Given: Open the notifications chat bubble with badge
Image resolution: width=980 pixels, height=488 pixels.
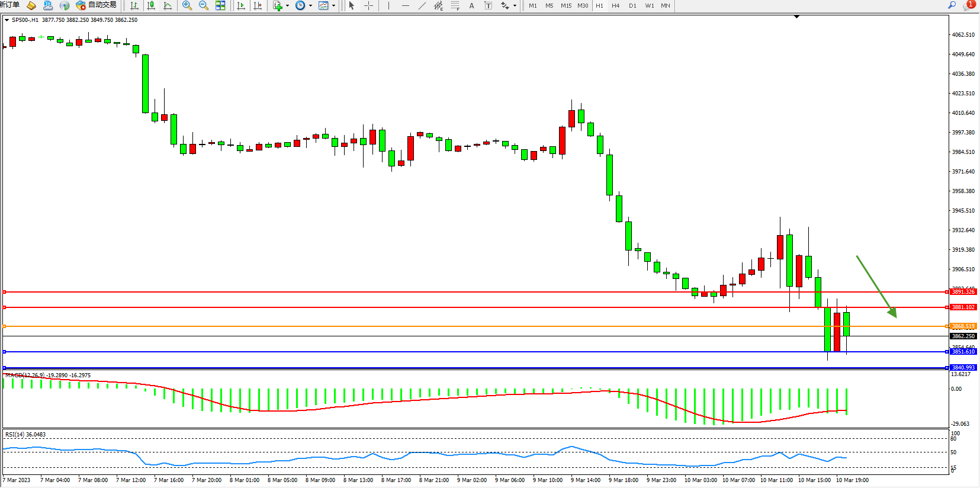Looking at the screenshot, I should coord(969,5).
